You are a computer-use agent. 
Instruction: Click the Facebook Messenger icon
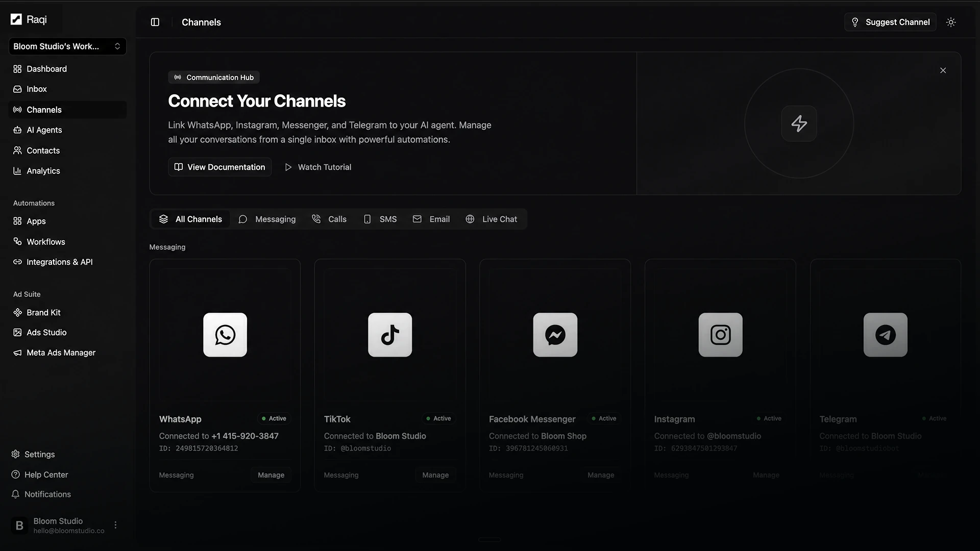pyautogui.click(x=555, y=335)
